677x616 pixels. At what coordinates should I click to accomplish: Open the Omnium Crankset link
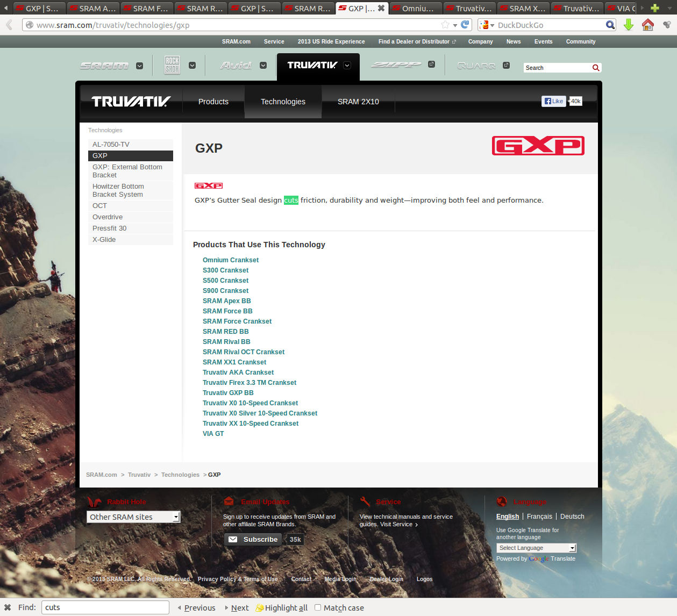click(231, 260)
